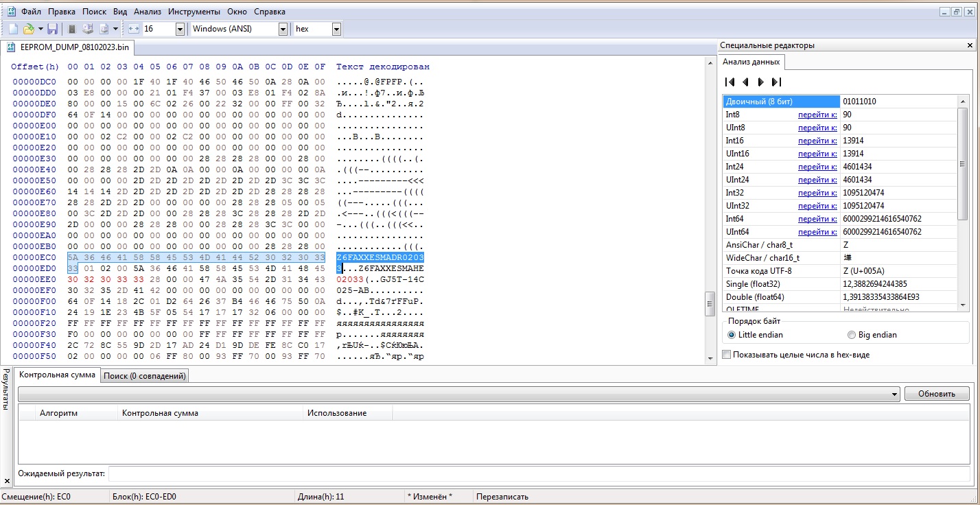Expand the Windows (ANSI) encoding dropdown
This screenshot has height=505, width=980.
(283, 29)
